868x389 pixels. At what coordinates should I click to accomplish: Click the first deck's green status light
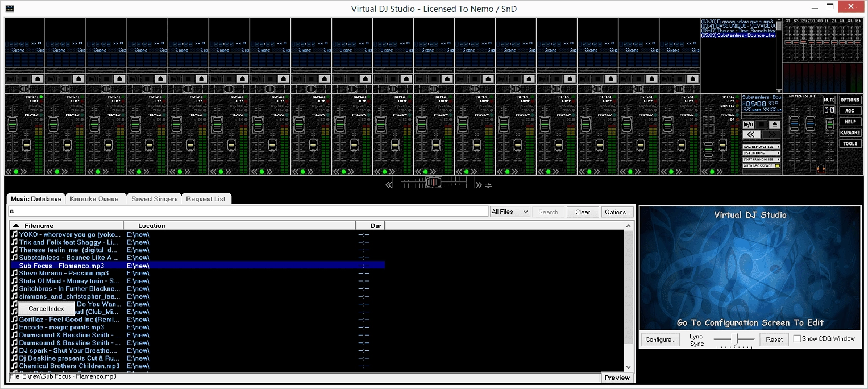tap(16, 172)
